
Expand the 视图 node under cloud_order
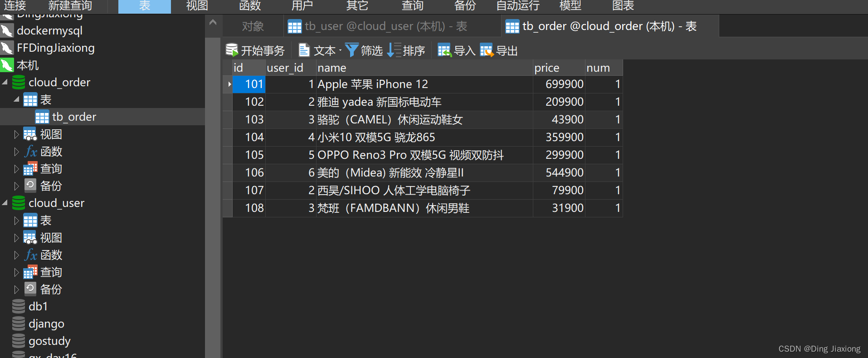click(x=16, y=134)
